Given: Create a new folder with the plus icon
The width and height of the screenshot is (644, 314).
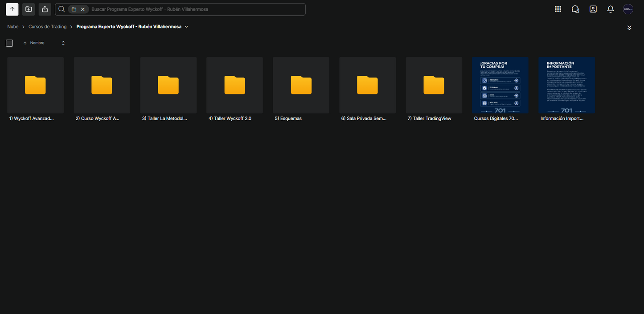Looking at the screenshot, I should click(29, 9).
